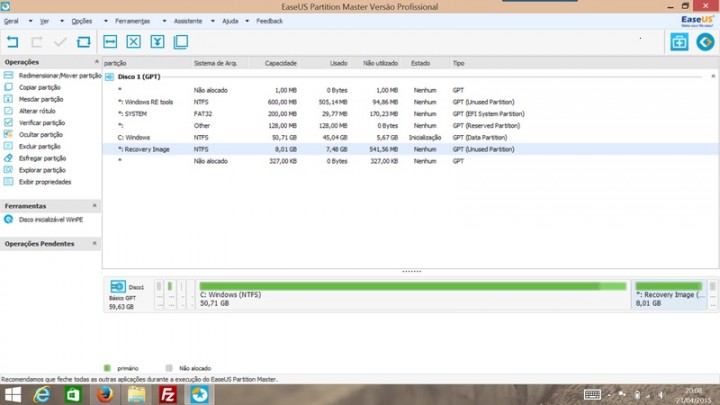Click Recovery Image block in disk map
The height and width of the screenshot is (405, 720).
pyautogui.click(x=669, y=294)
